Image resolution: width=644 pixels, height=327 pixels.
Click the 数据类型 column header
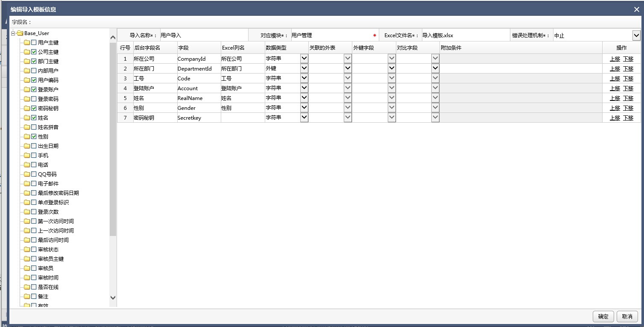click(x=286, y=47)
